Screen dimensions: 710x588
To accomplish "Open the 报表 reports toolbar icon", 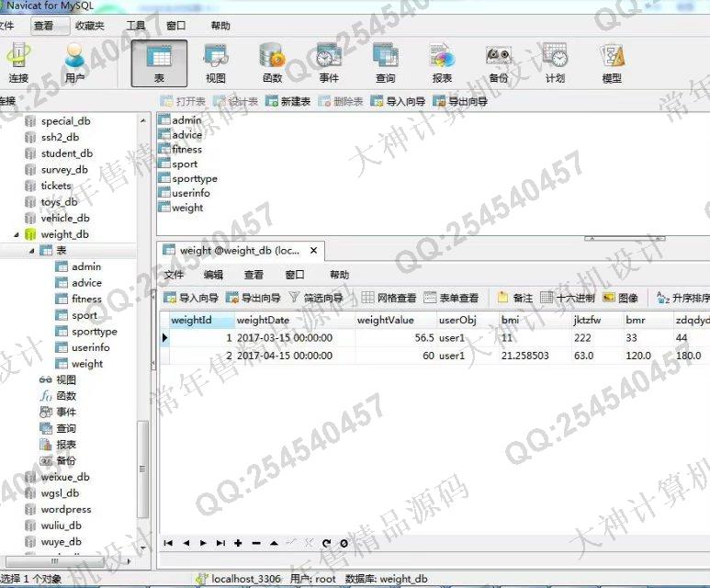I will [x=442, y=63].
